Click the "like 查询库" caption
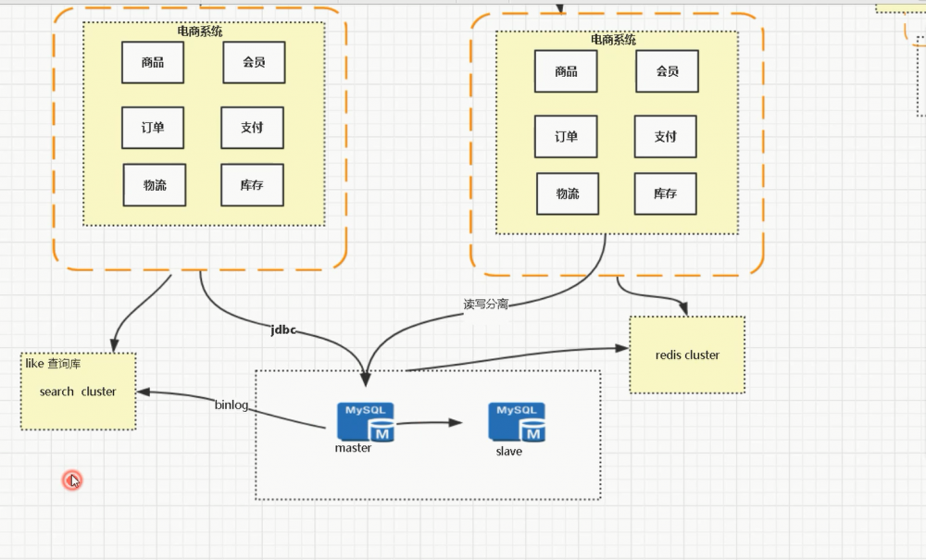 tap(53, 364)
